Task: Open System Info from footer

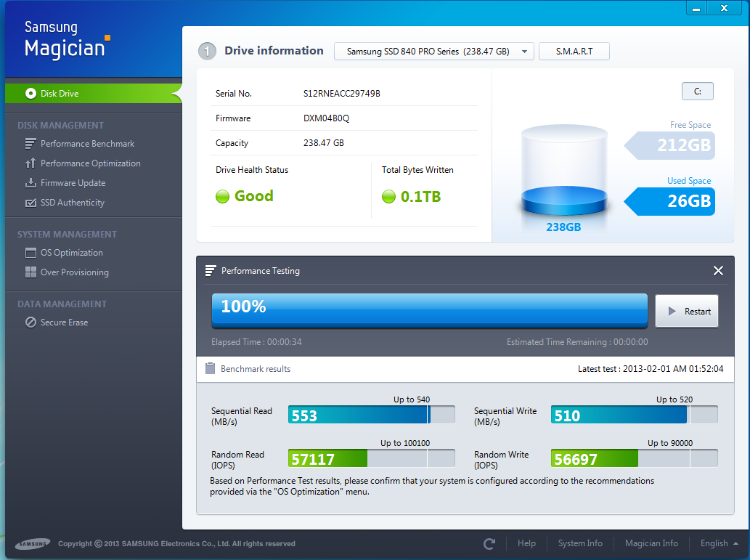Action: tap(580, 543)
